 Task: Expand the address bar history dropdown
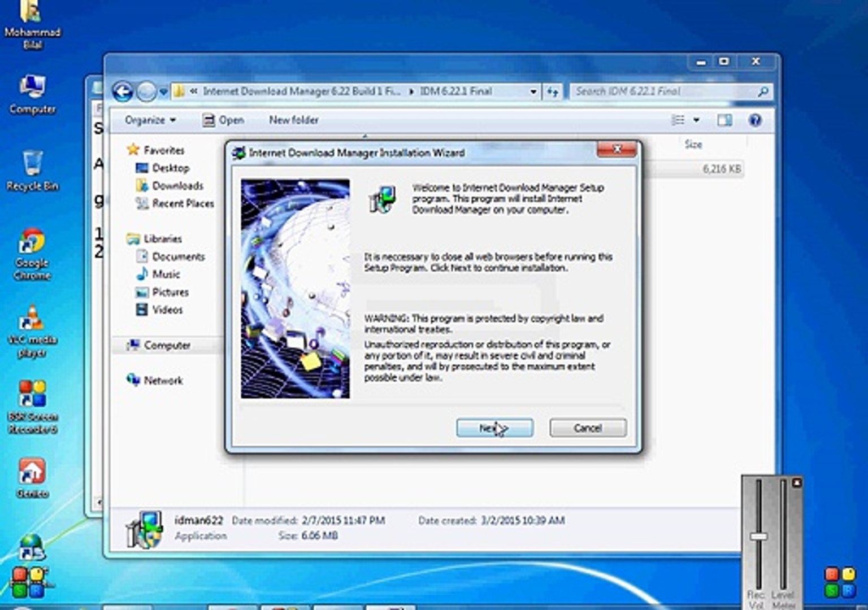533,91
